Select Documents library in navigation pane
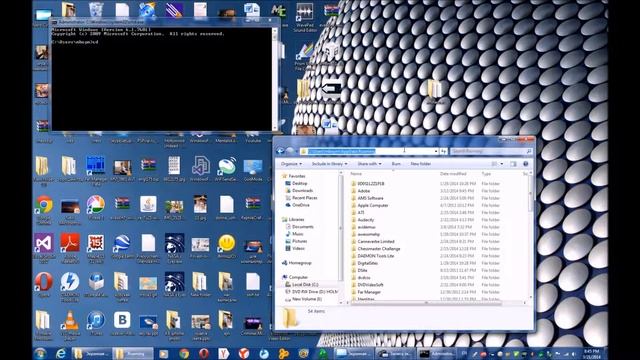Screen dimensions: 640x360 302,227
